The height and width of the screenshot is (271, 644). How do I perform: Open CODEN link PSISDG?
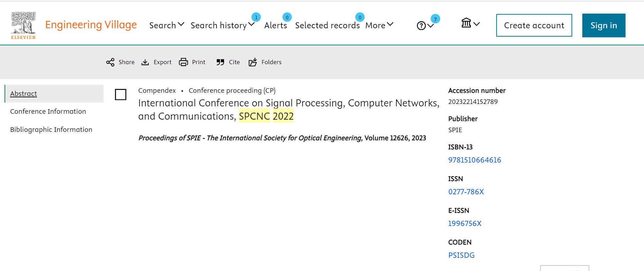coord(461,255)
